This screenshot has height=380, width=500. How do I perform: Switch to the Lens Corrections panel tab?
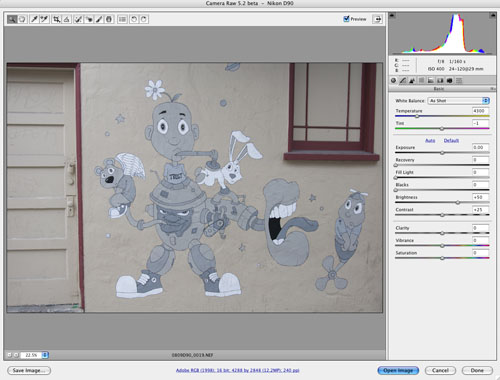tap(440, 80)
